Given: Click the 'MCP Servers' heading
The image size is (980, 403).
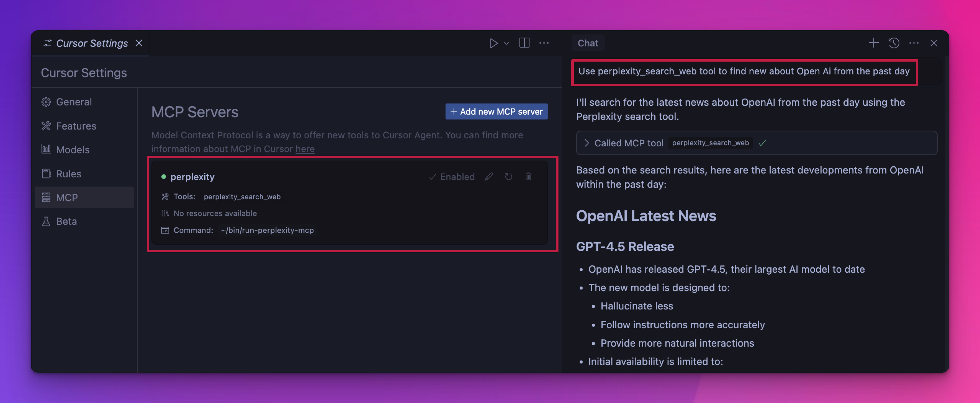Looking at the screenshot, I should 195,112.
